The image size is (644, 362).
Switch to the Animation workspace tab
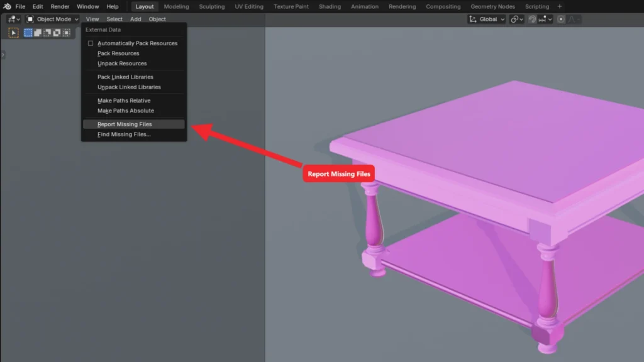click(365, 6)
